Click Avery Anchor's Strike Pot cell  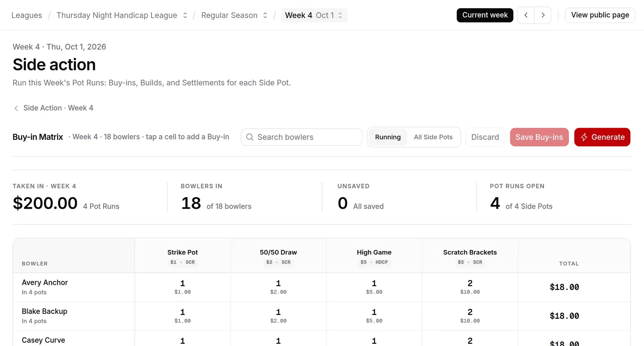(182, 287)
